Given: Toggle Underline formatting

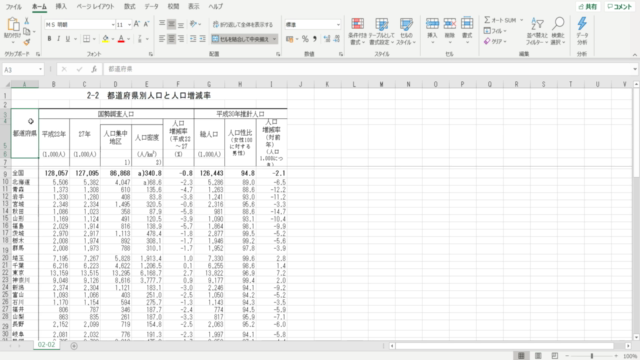Looking at the screenshot, I should click(x=68, y=39).
